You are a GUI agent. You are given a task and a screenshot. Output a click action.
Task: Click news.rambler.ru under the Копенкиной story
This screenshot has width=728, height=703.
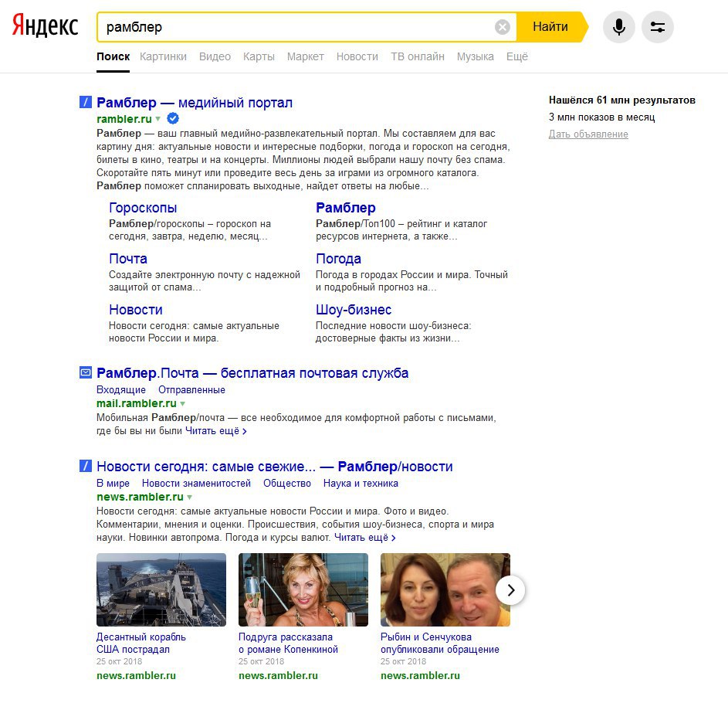pyautogui.click(x=278, y=676)
